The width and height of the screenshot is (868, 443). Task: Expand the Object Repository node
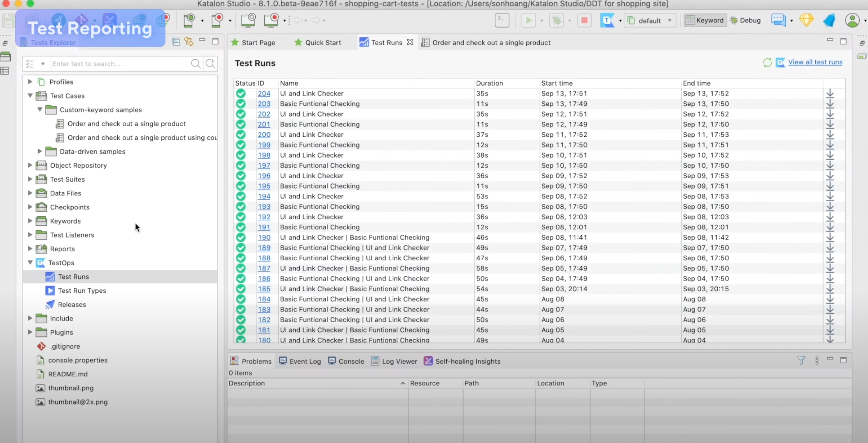(30, 165)
